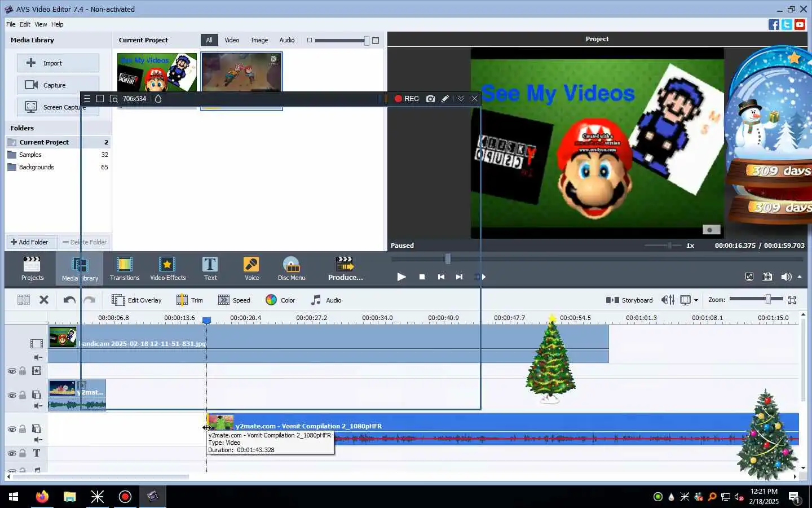Click the Trim tool
This screenshot has width=812, height=508.
click(x=189, y=300)
